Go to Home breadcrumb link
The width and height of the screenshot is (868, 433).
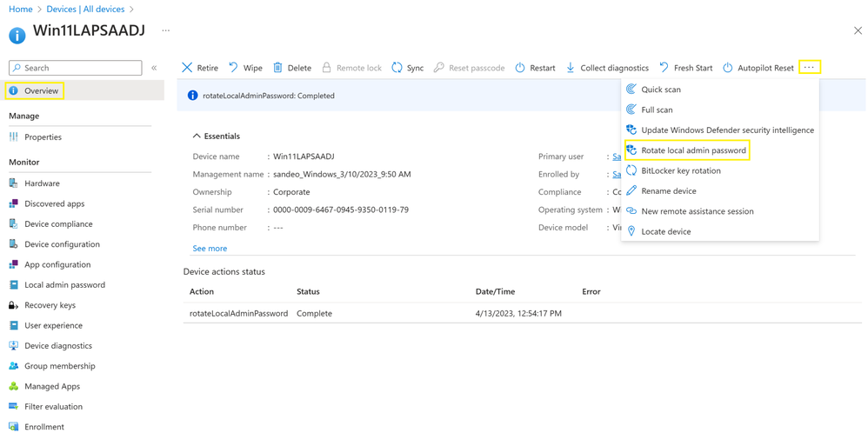pos(21,10)
